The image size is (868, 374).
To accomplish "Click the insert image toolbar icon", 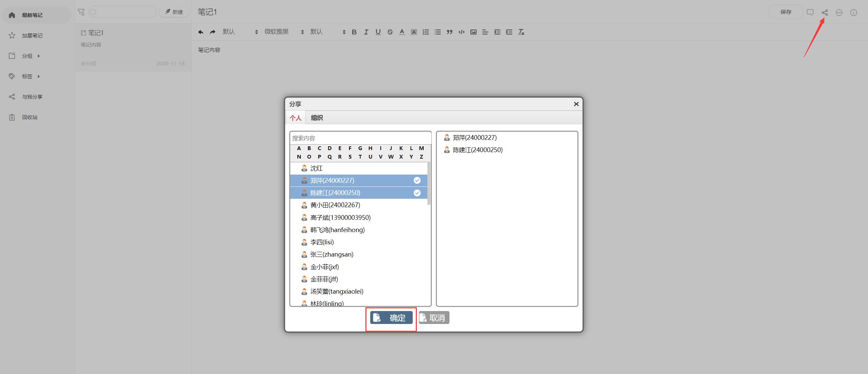I will pyautogui.click(x=473, y=32).
